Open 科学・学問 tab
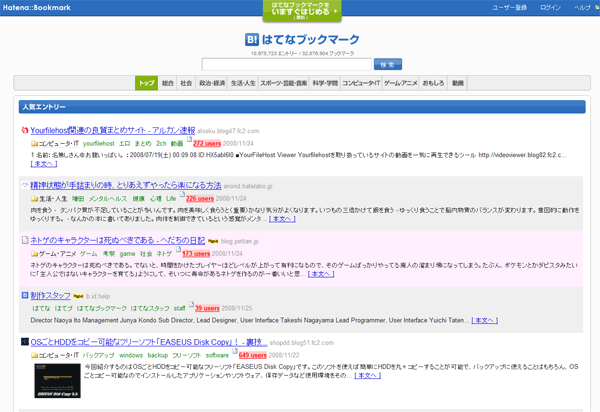Viewport: 600px width, 412px height. click(325, 83)
